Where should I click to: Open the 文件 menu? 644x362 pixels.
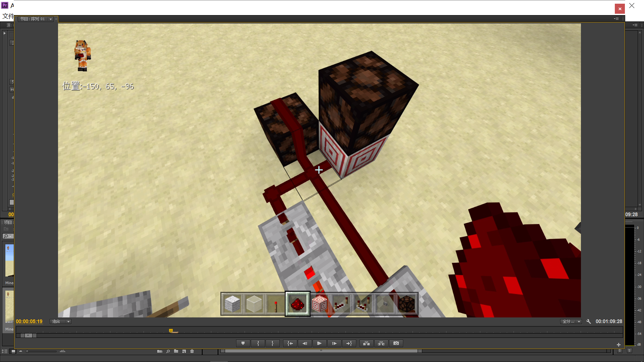(8, 16)
